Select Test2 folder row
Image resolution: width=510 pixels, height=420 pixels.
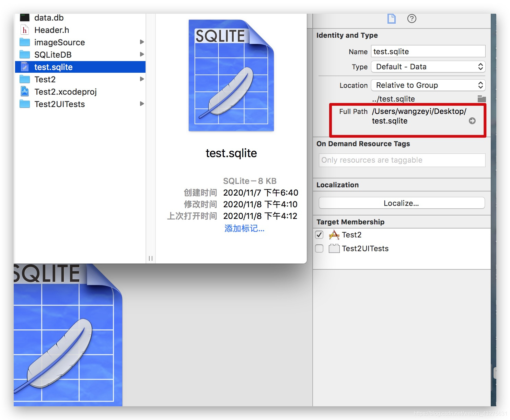80,79
